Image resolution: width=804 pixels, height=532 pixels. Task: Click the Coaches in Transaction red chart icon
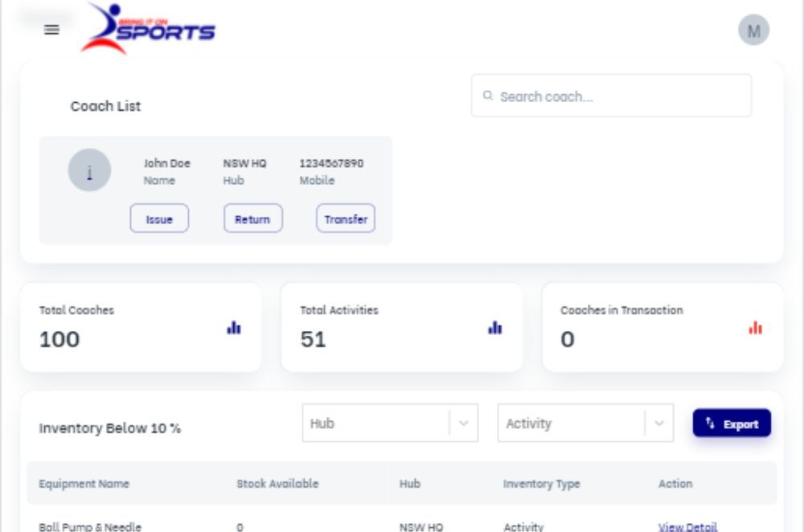tap(754, 328)
